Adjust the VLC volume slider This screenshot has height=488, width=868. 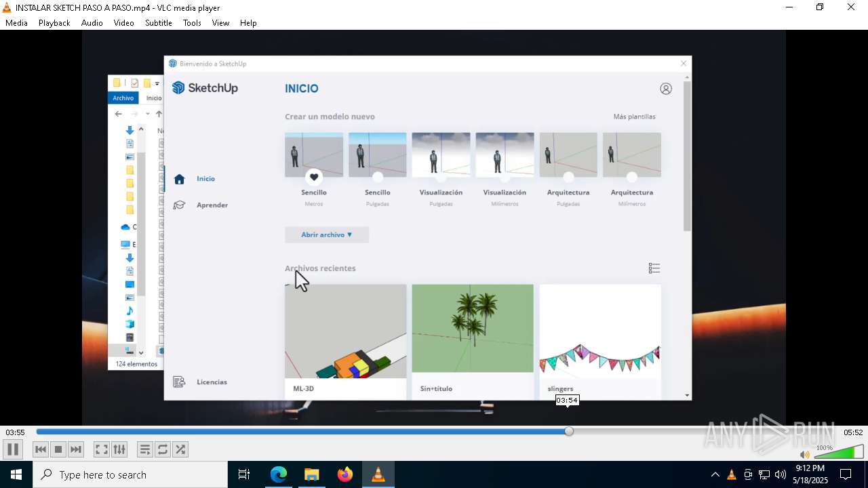pos(839,452)
